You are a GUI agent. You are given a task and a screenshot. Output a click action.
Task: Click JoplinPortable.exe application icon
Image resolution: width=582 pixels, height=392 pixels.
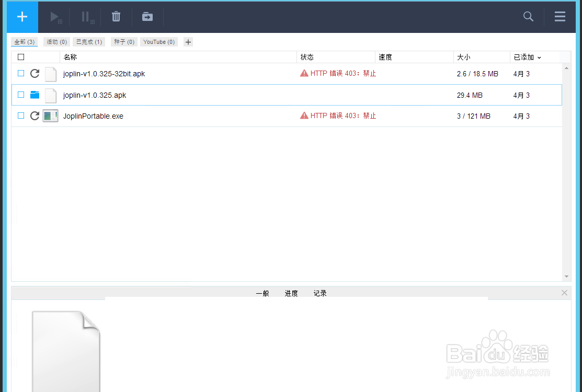pos(51,116)
